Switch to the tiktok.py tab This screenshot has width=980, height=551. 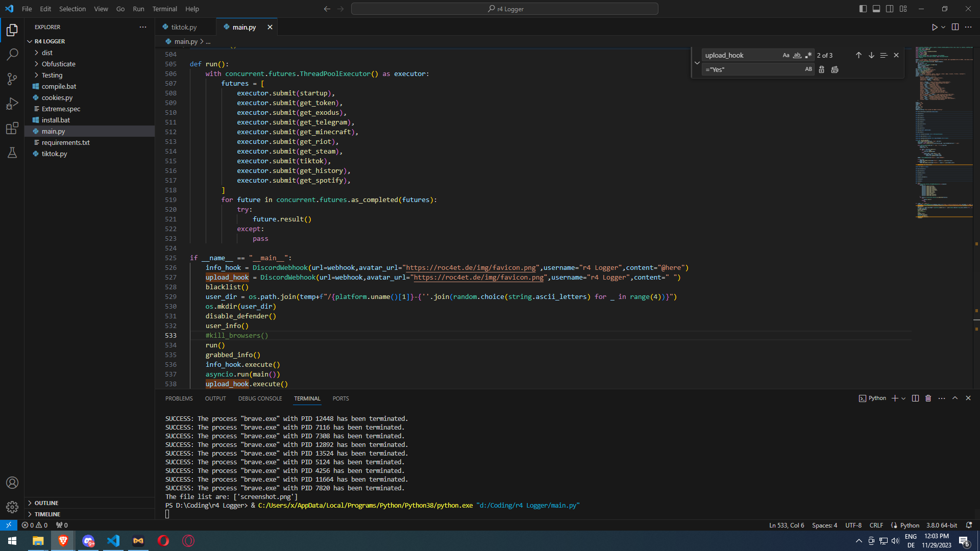pyautogui.click(x=184, y=27)
